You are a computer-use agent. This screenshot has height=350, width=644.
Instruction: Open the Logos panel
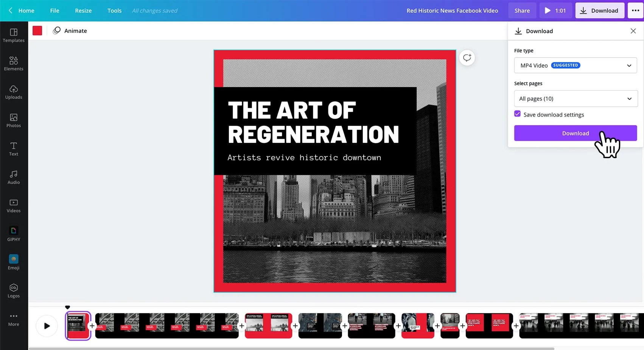click(14, 290)
